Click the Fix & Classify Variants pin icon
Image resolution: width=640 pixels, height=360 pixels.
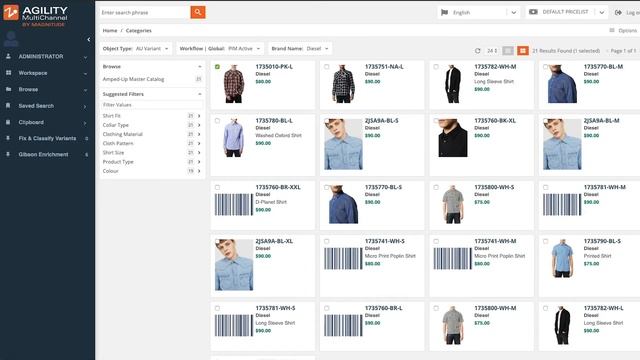coord(8,138)
